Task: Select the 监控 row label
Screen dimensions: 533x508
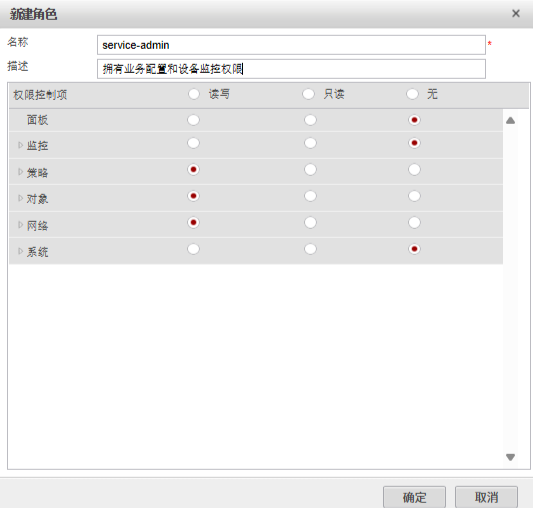Action: click(x=37, y=146)
